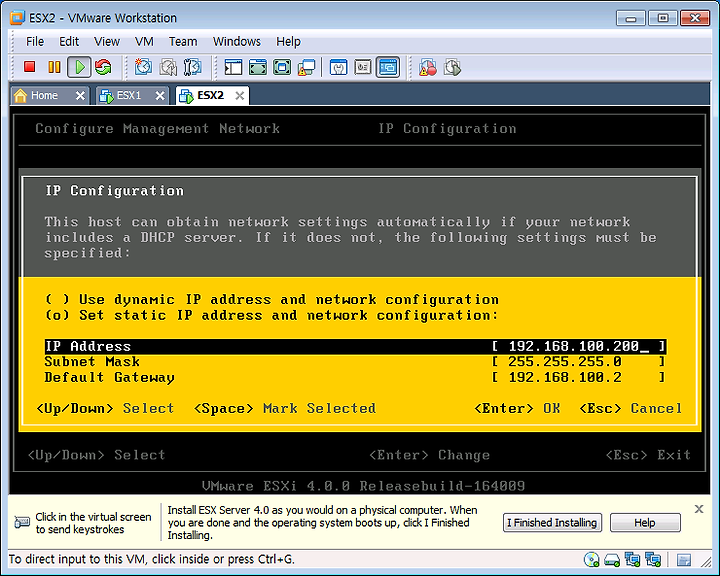Toggle the sidebar panel icon
The image size is (720, 576).
233,68
